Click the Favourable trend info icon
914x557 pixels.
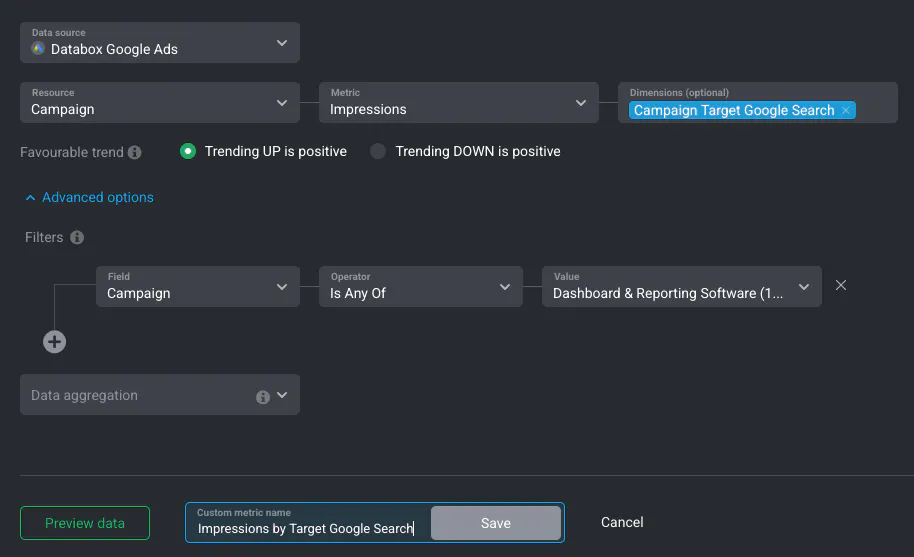pos(135,152)
